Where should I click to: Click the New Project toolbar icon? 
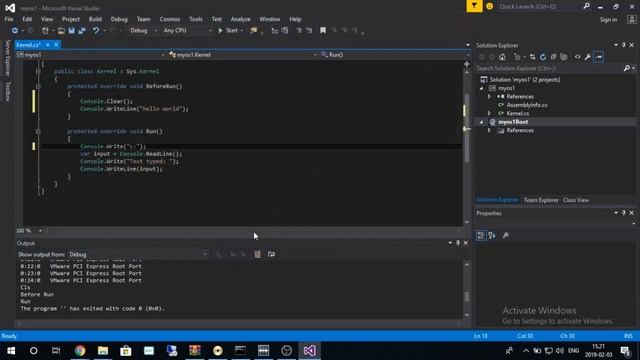[x=45, y=31]
